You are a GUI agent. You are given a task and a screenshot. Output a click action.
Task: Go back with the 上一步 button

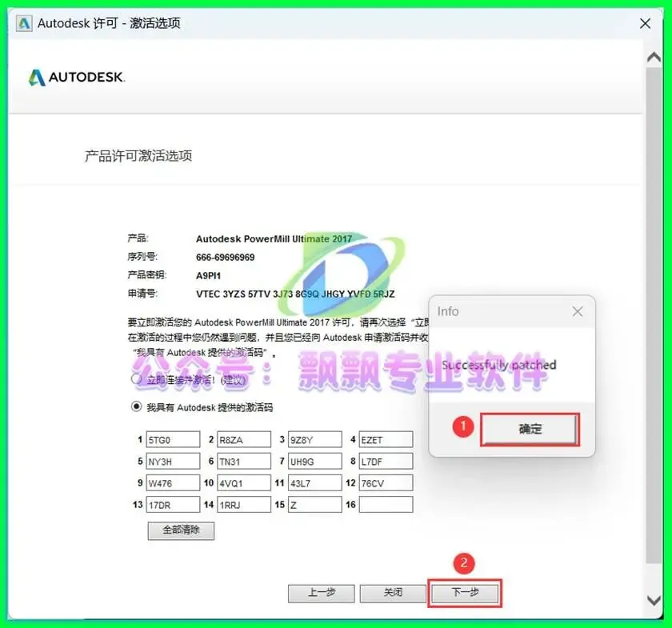click(322, 594)
